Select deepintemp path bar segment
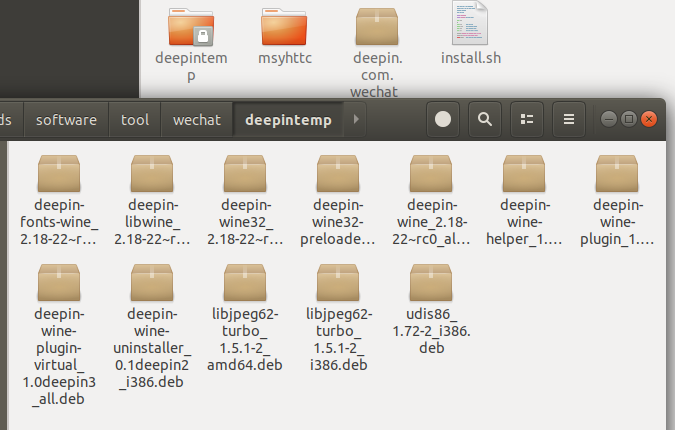The width and height of the screenshot is (675, 430). (288, 120)
